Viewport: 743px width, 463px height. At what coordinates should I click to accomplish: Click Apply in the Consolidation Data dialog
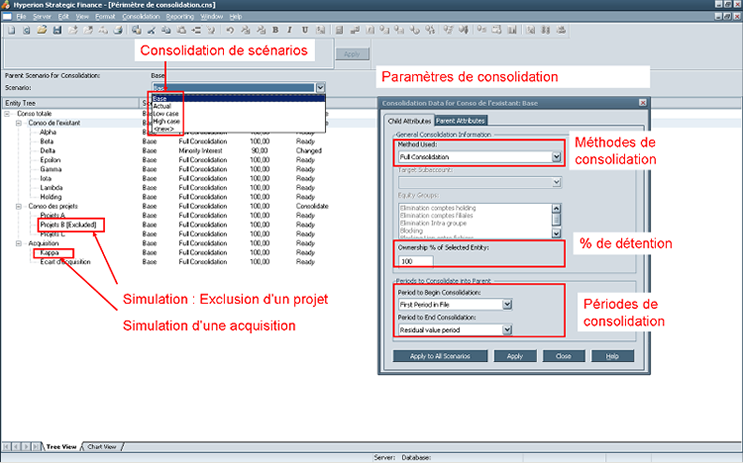[x=515, y=356]
